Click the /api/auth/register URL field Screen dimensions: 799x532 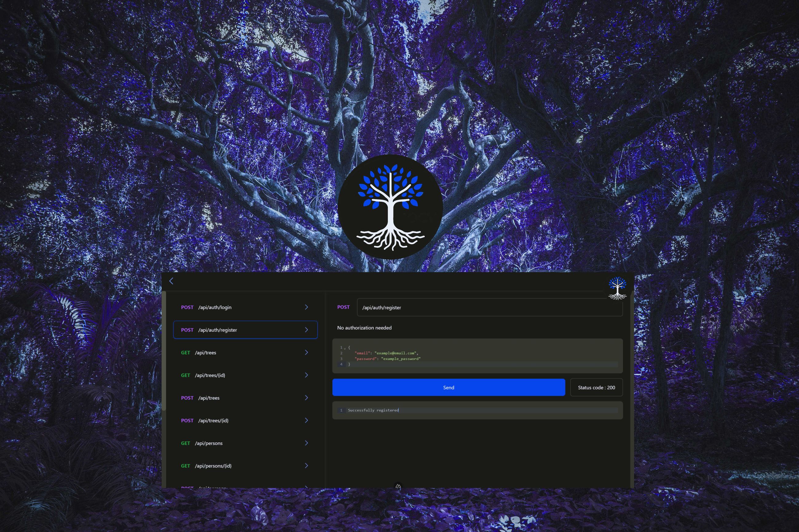489,307
